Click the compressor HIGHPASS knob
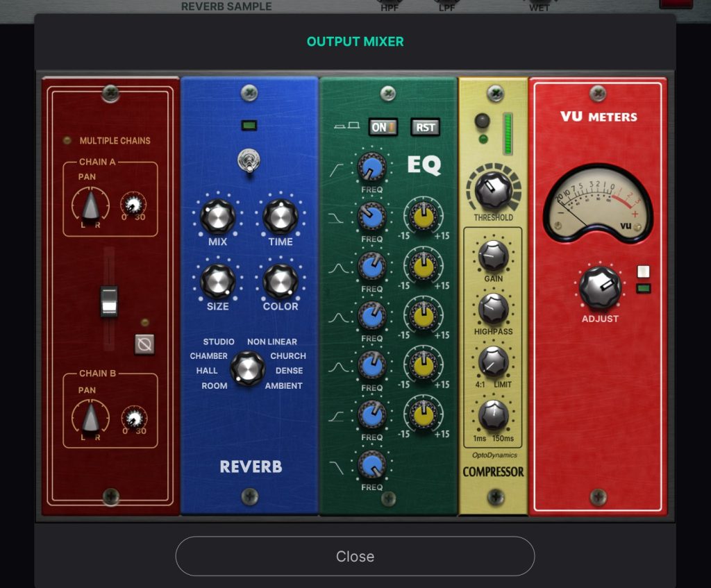Viewport: 711px width, 588px height. click(x=493, y=308)
